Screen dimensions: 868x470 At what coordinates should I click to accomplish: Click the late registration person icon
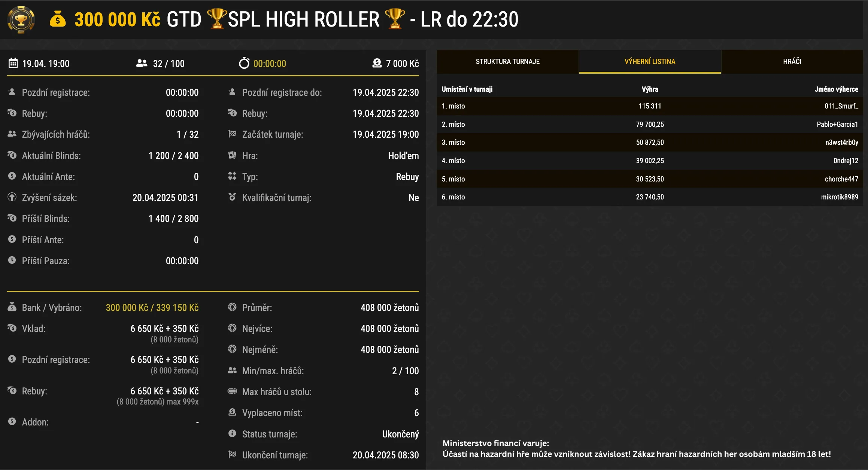pyautogui.click(x=11, y=92)
